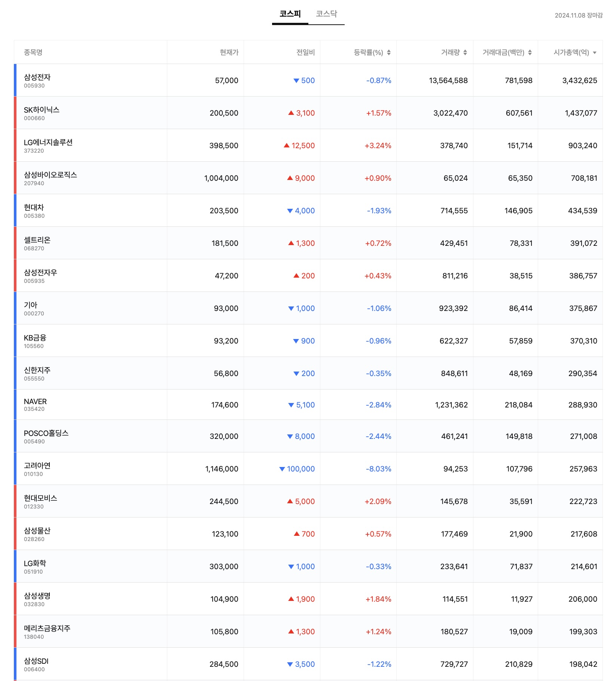Click the -2.84% change for NAVER
Image resolution: width=616 pixels, height=681 pixels.
pyautogui.click(x=379, y=405)
